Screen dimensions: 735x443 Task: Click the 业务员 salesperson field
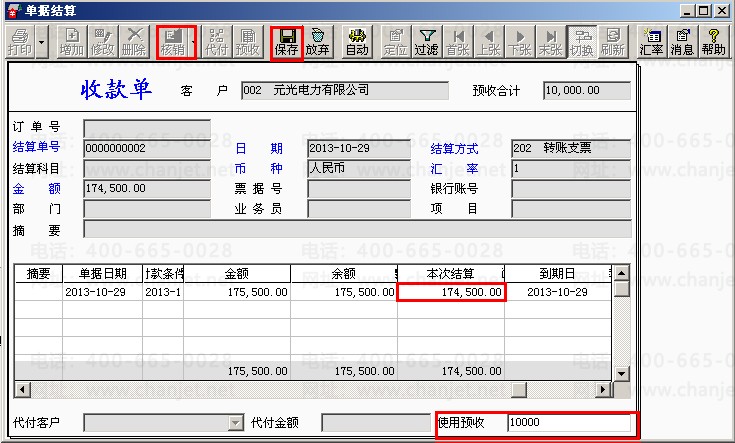point(359,209)
